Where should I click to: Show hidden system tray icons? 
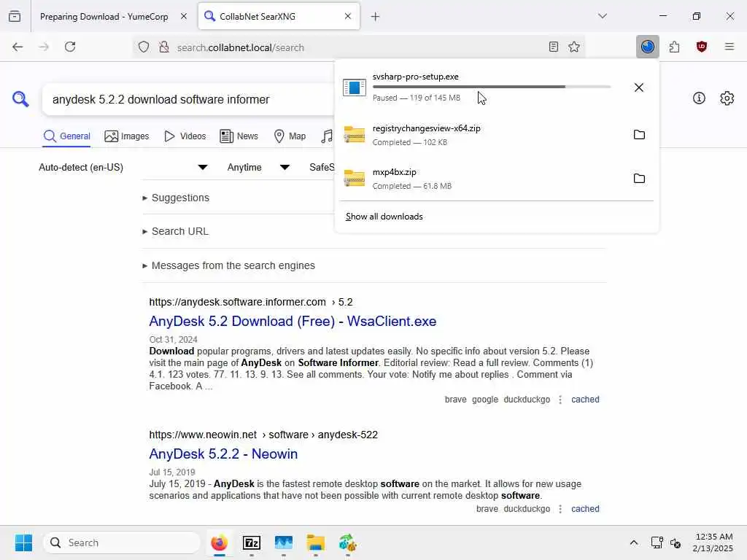(634, 542)
